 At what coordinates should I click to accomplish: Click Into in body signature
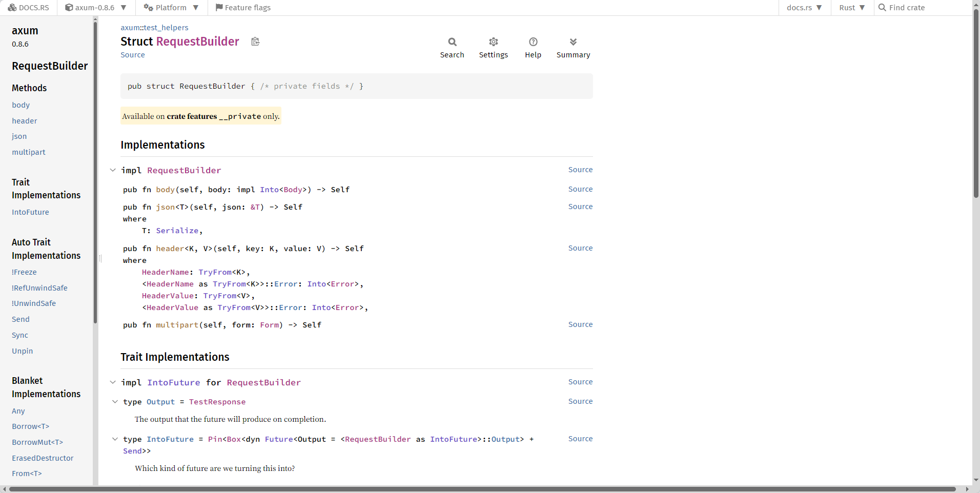[x=270, y=190]
